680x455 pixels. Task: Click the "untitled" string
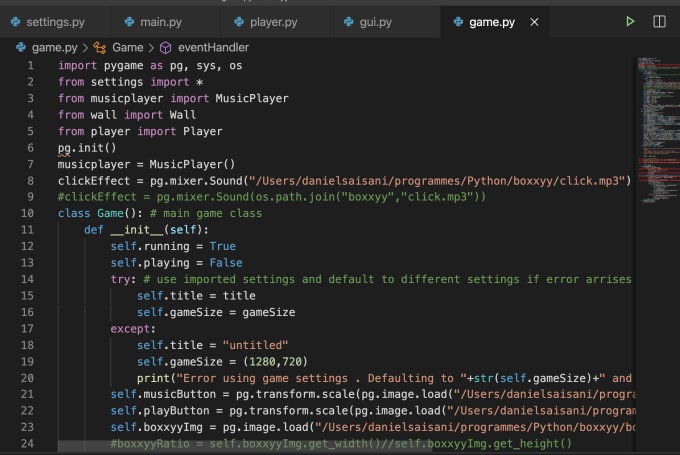(x=255, y=345)
